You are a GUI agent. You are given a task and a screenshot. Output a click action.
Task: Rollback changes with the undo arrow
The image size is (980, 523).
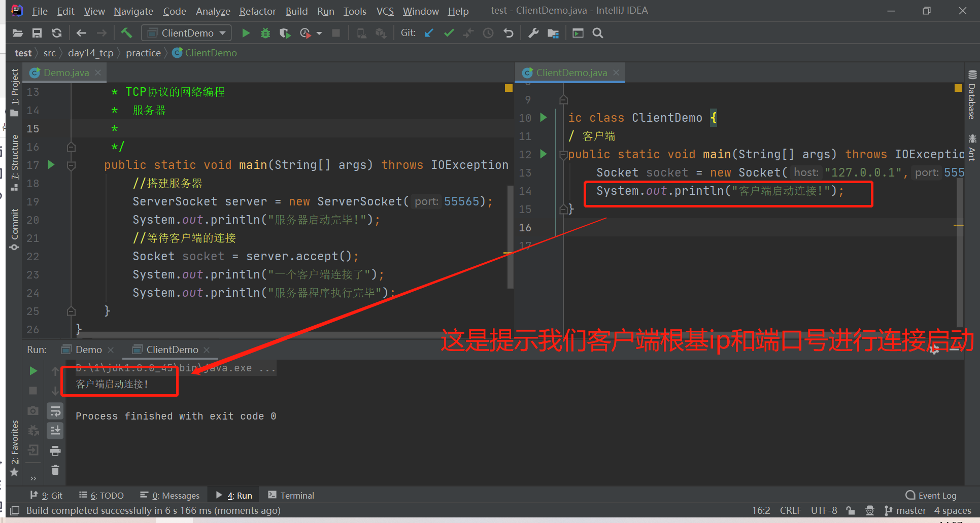pos(509,33)
